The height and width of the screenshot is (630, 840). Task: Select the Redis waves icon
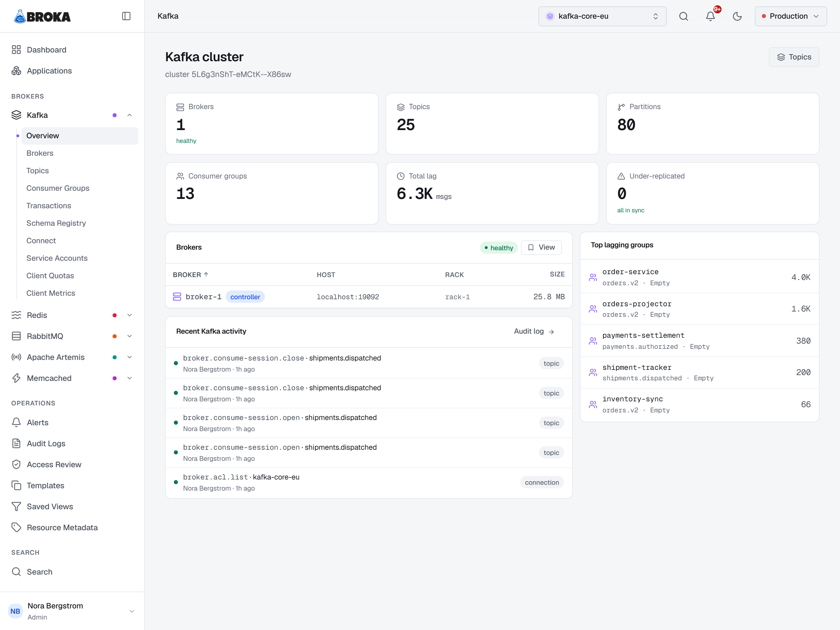click(16, 315)
